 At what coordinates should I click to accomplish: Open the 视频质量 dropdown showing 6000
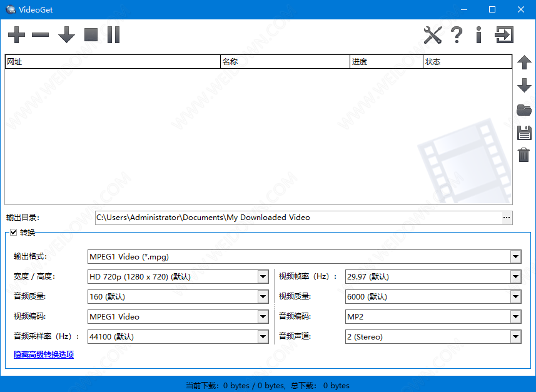click(x=433, y=296)
